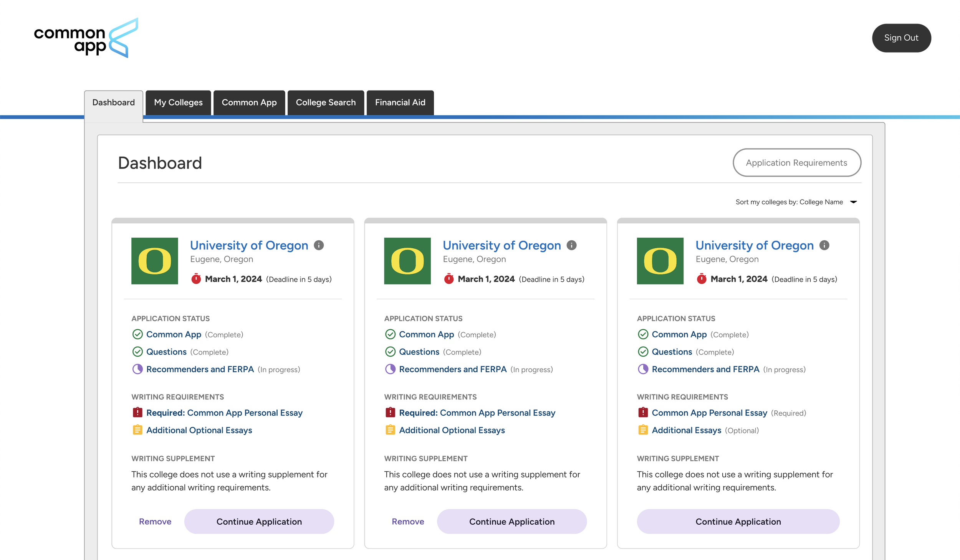This screenshot has width=960, height=560.
Task: Open University of Oregon title link in middle card
Action: (502, 245)
